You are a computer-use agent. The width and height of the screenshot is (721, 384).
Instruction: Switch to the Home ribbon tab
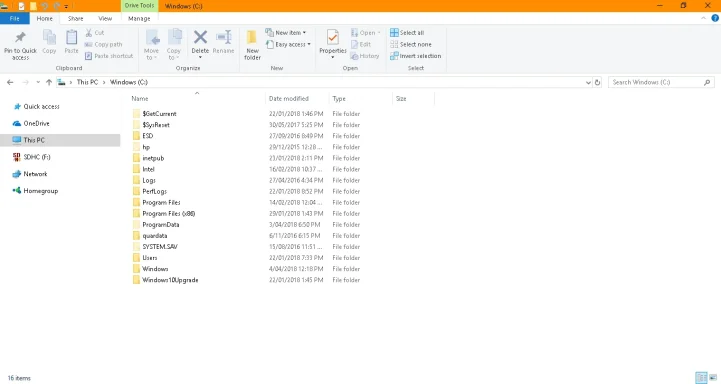click(x=45, y=18)
